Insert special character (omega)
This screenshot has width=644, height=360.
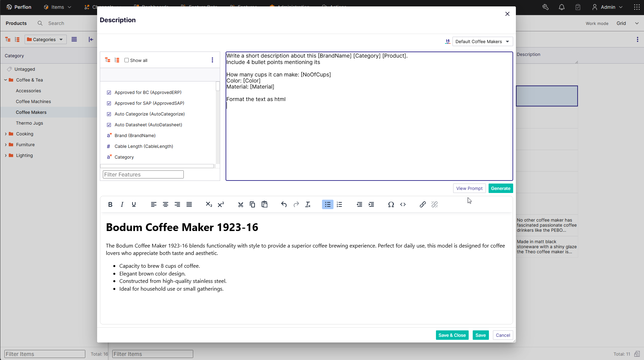click(x=391, y=204)
